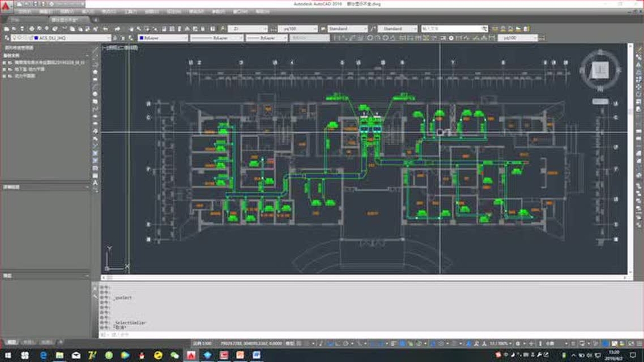Select the Text tool marked A in left toolbar
Viewport: 644px width, 362px height.
click(95, 183)
